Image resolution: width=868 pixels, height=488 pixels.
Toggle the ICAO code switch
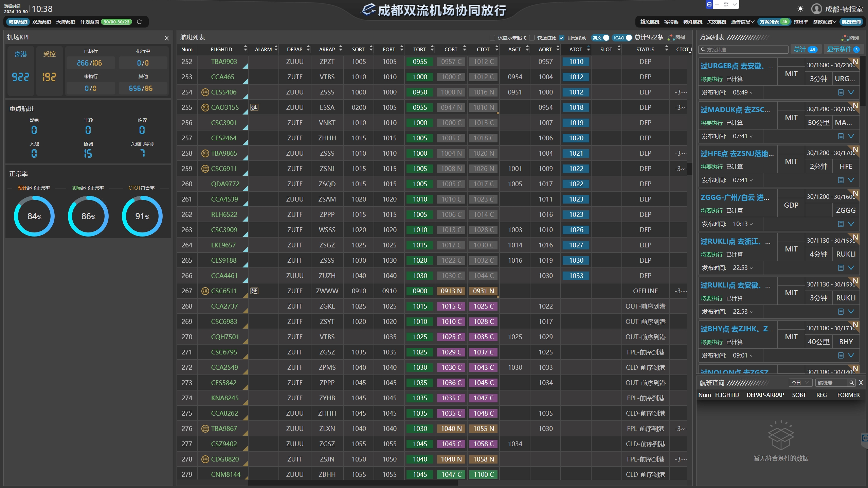622,38
